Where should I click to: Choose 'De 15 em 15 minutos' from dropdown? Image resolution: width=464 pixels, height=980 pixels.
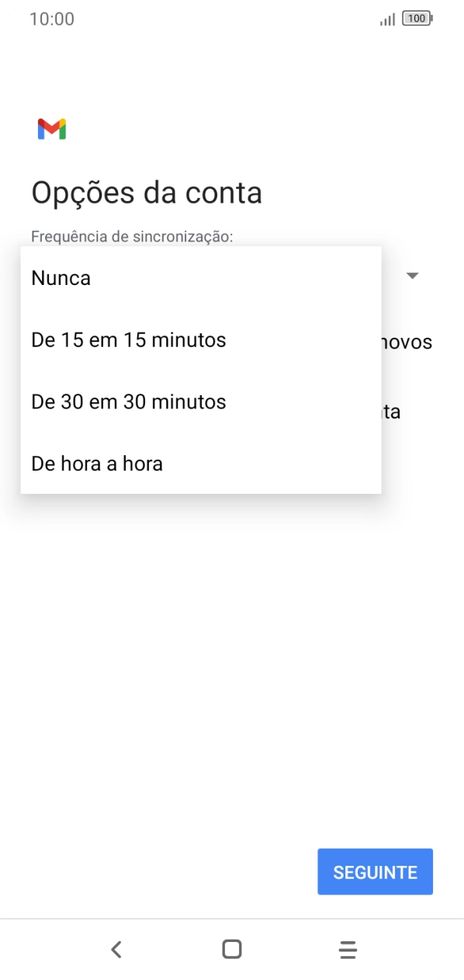[x=127, y=339]
